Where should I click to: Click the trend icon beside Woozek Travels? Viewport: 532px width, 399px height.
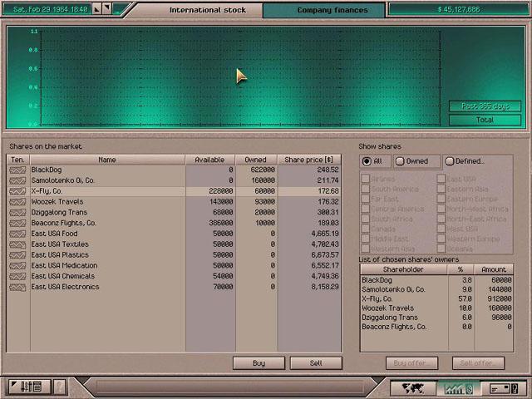point(17,202)
